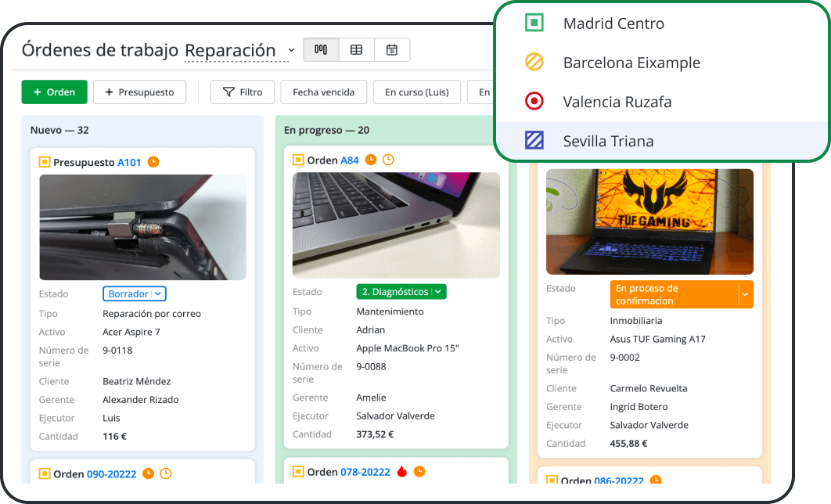Viewport: 831px width, 504px height.
Task: Click the Presupuesto button
Action: click(x=140, y=92)
